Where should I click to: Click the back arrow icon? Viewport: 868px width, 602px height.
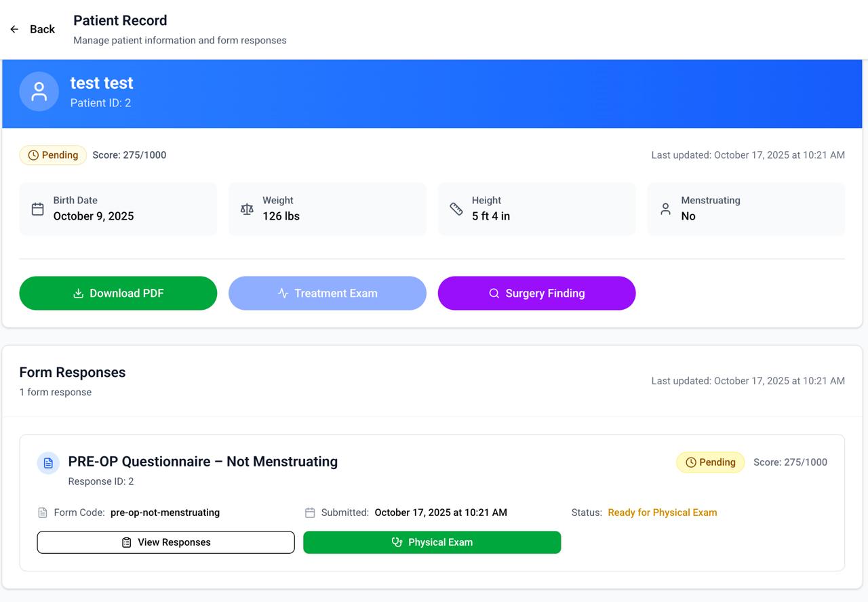14,29
